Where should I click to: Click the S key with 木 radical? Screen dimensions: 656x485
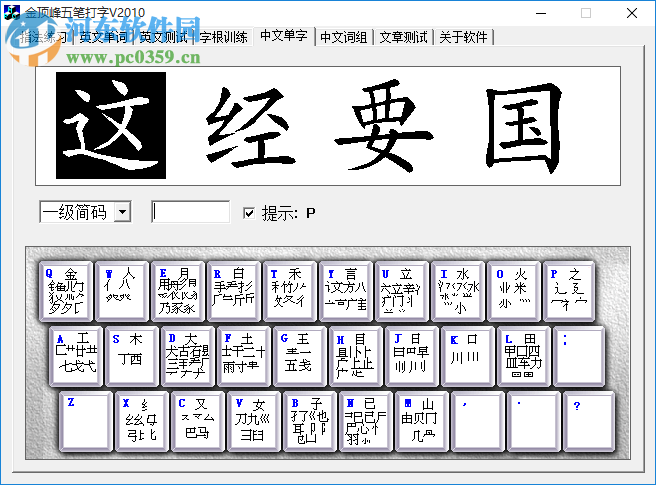click(x=132, y=356)
